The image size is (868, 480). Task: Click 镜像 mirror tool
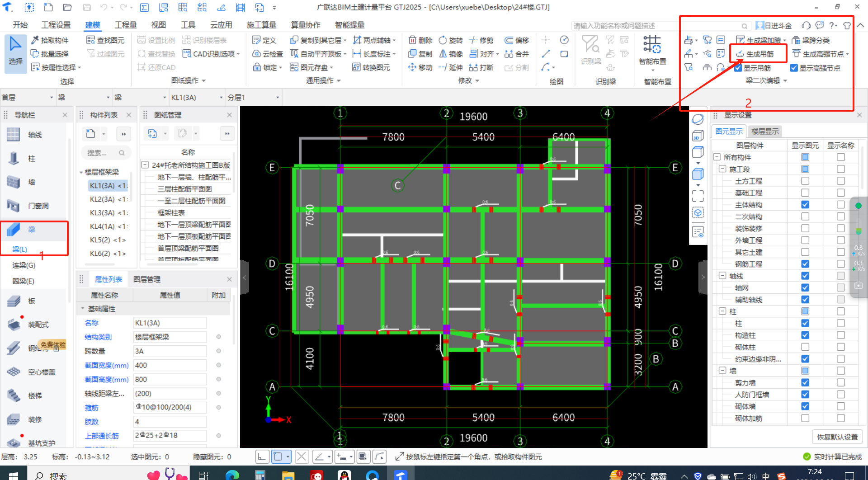tap(451, 54)
